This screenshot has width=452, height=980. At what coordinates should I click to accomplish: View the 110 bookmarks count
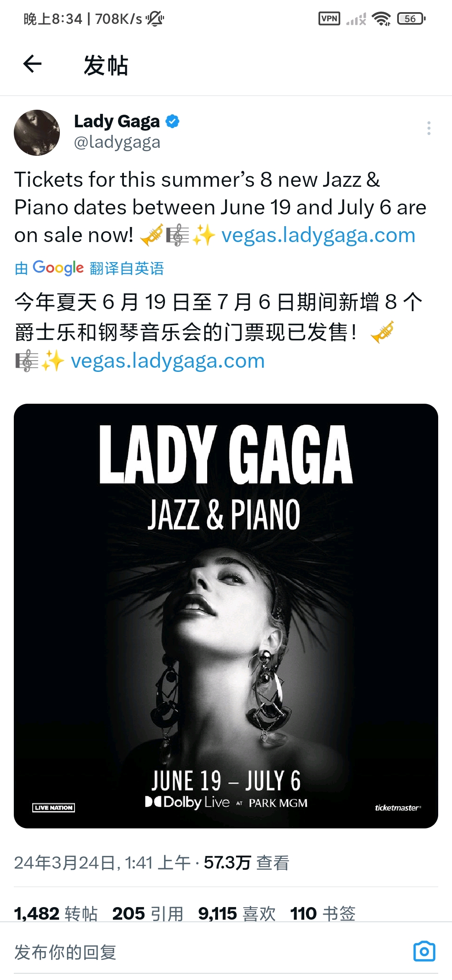click(x=323, y=913)
